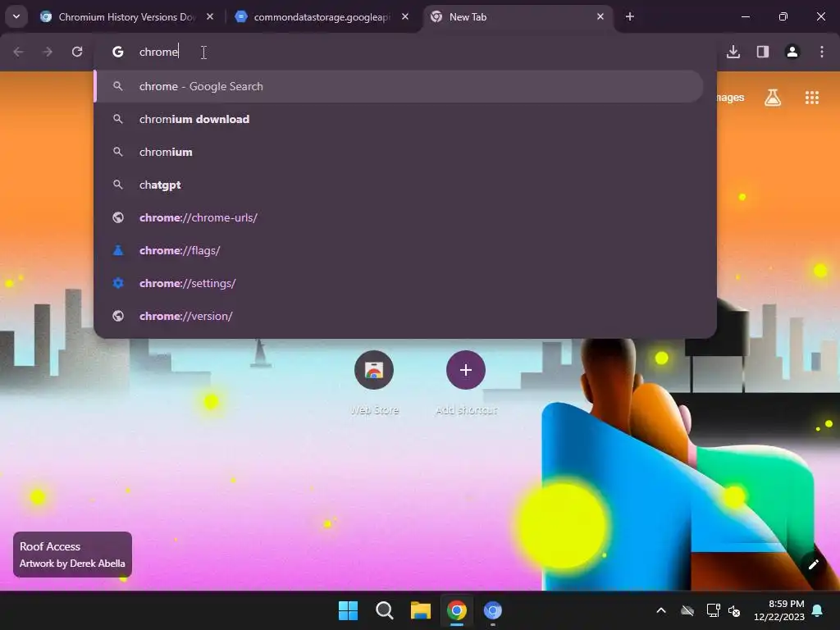The image size is (840, 630).
Task: Switch to Google Chrome in taskbar
Action: pyautogui.click(x=457, y=610)
